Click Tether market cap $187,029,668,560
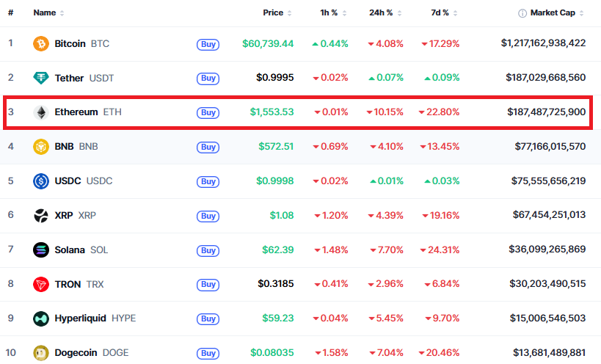601x364 pixels. click(x=545, y=77)
